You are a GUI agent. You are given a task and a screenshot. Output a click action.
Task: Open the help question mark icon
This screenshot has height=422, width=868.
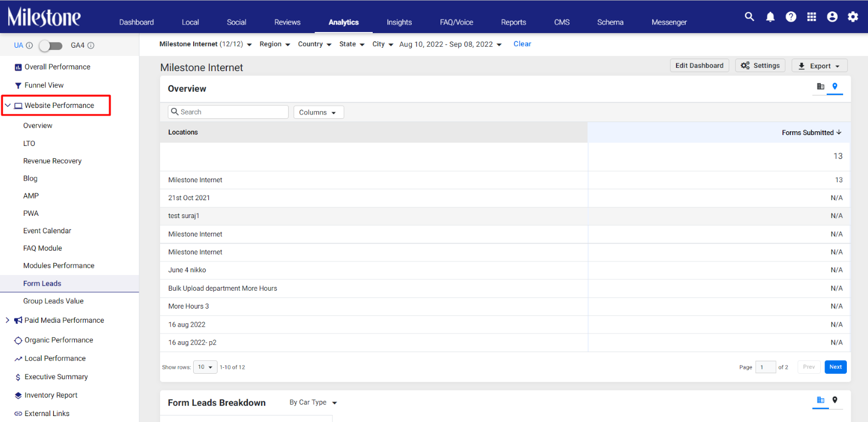(791, 17)
